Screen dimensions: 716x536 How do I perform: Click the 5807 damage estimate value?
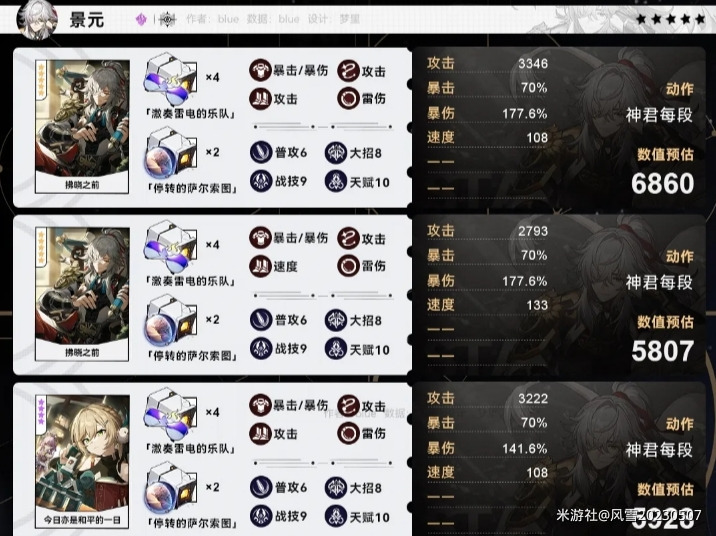(663, 351)
